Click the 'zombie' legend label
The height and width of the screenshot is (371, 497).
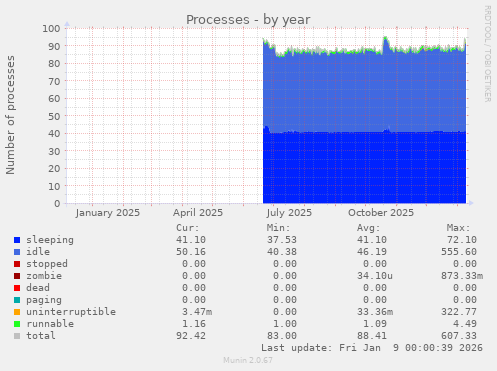pos(44,276)
